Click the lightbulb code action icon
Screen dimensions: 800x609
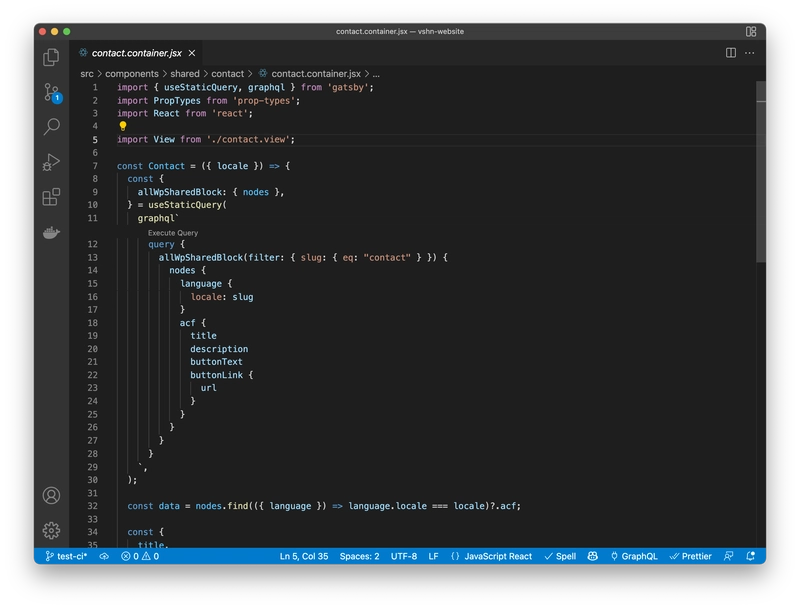(x=123, y=126)
